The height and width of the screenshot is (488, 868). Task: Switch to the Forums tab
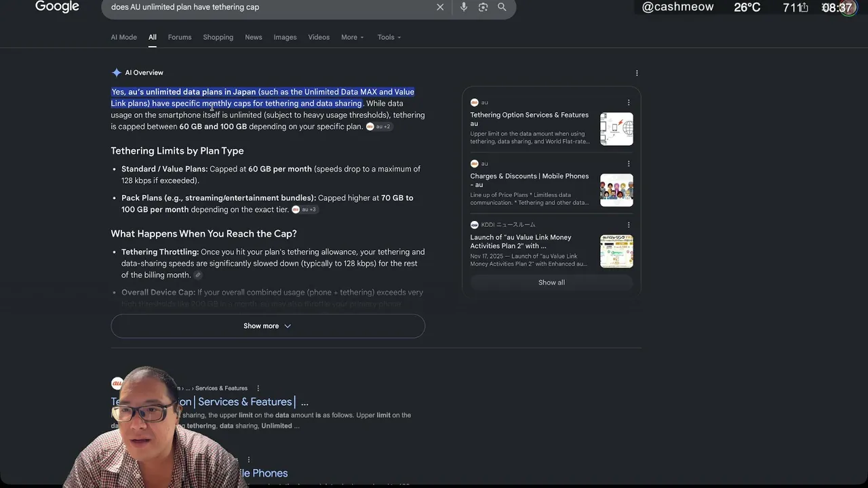coord(180,37)
